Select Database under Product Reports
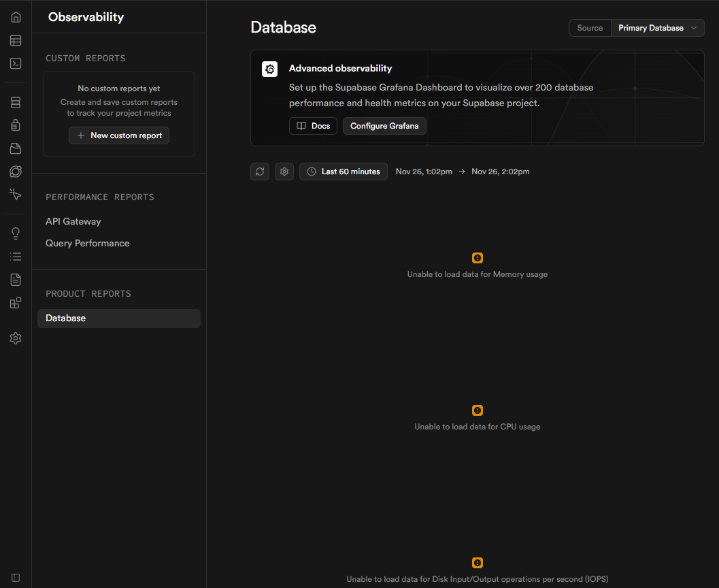Viewport: 719px width, 588px height. 66,318
